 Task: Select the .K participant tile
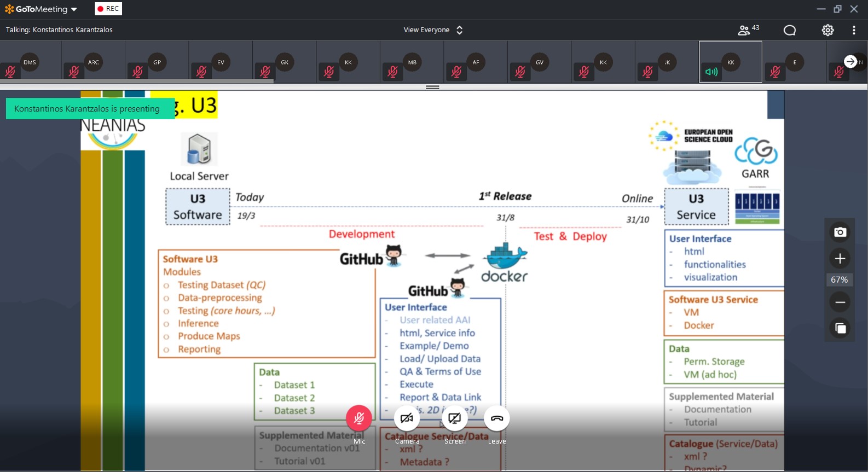[x=667, y=62]
